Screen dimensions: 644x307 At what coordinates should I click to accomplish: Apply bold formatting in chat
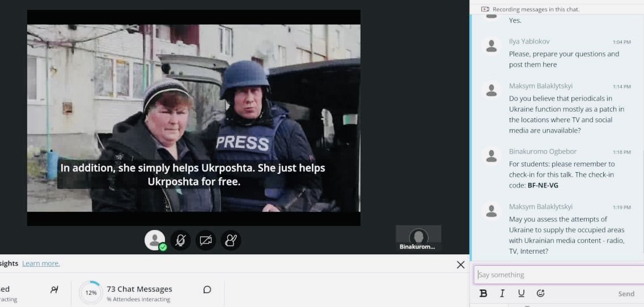click(484, 293)
